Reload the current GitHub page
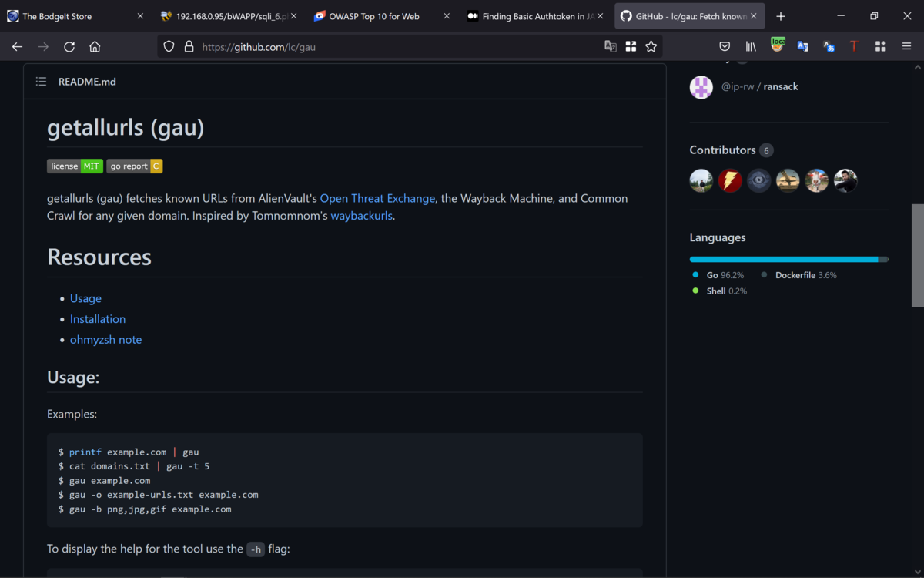The image size is (924, 578). [x=69, y=46]
